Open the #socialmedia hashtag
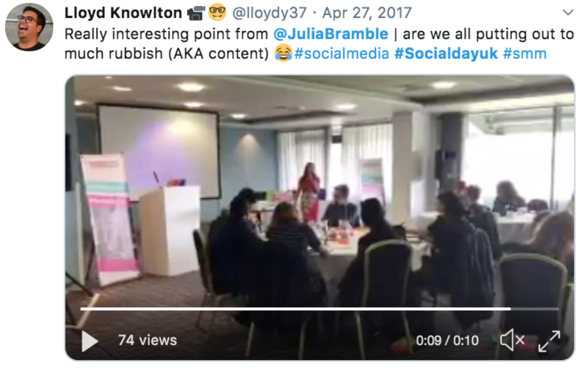This screenshot has height=370, width=588. [x=342, y=53]
